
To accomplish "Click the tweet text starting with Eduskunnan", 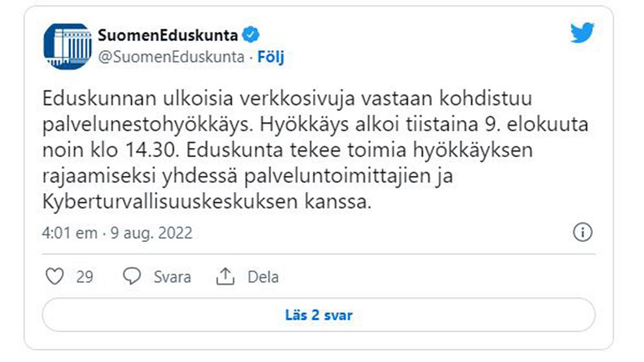I will (x=316, y=150).
